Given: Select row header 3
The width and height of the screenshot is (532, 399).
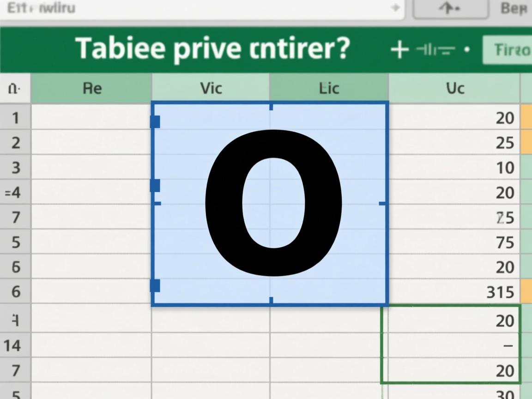Looking at the screenshot, I should [16, 167].
